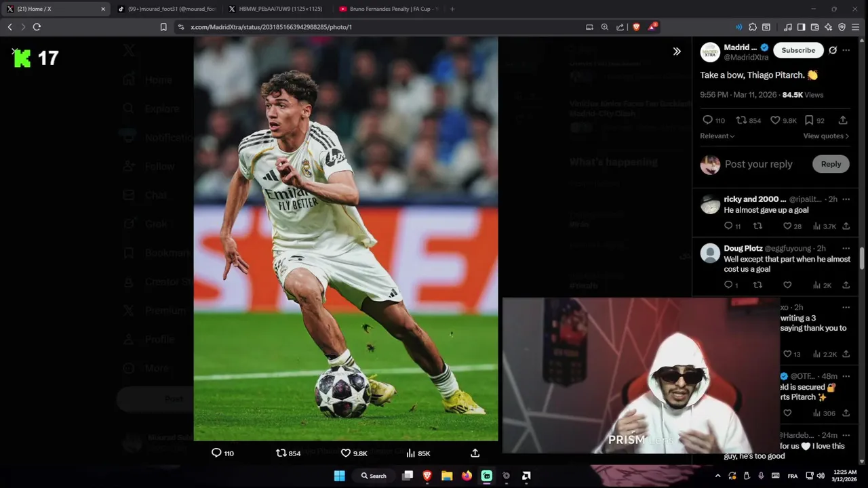Click Subscribe button for MadridXtra
Screen dimensions: 868x488
point(798,50)
